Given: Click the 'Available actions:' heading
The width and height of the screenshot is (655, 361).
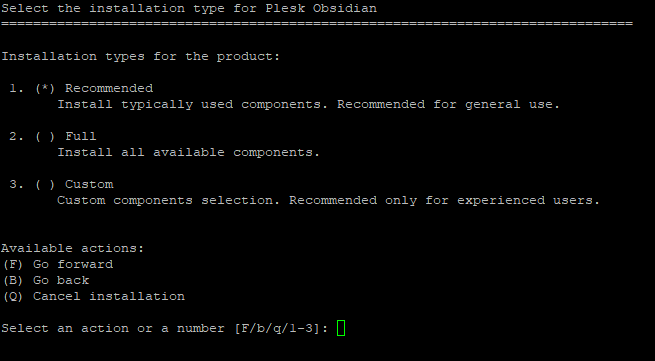Looking at the screenshot, I should coord(73,249).
